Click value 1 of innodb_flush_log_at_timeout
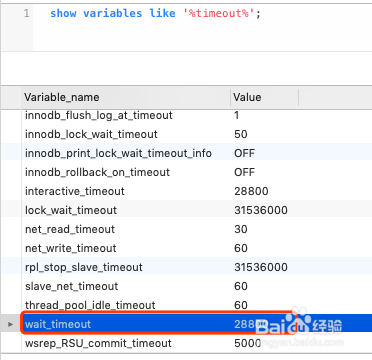The image size is (372, 360). pyautogui.click(x=237, y=115)
